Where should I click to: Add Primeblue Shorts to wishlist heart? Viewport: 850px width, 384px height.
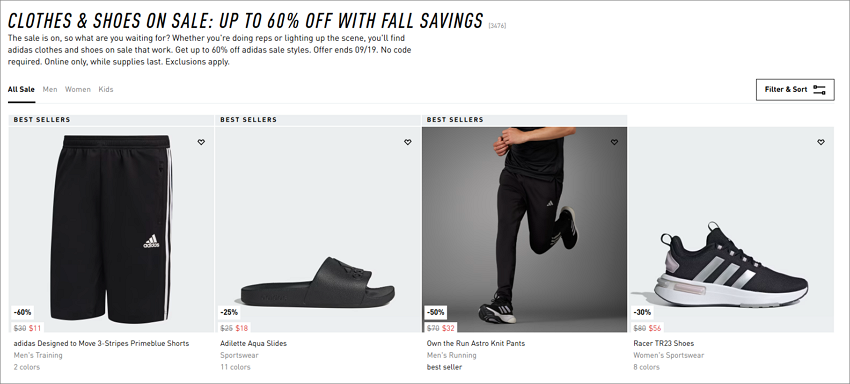[x=201, y=142]
